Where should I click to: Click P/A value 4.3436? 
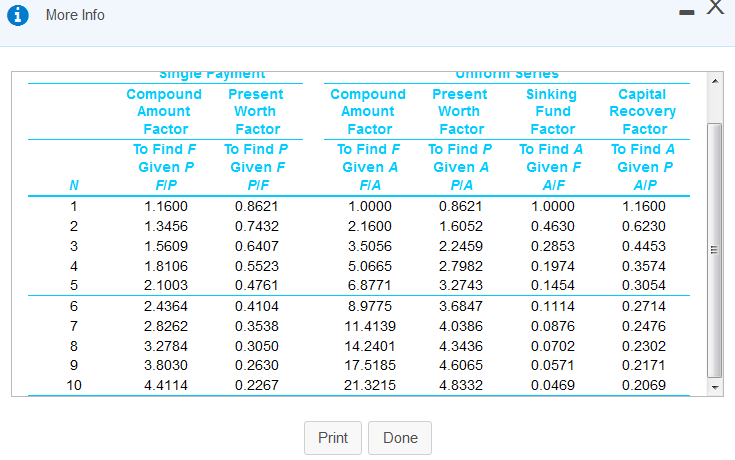click(x=461, y=346)
